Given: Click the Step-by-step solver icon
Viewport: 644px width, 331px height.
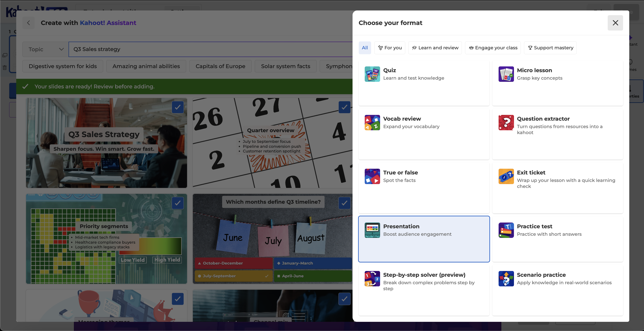Looking at the screenshot, I should tap(372, 278).
